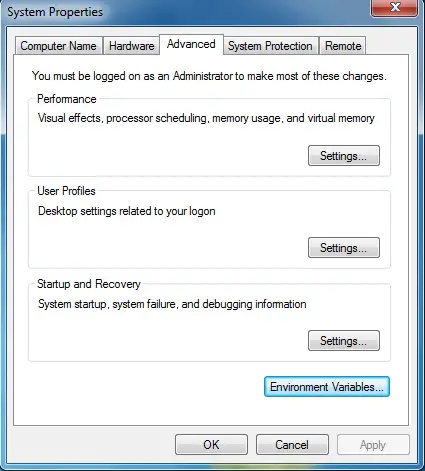Open Startup and Recovery settings
The image size is (425, 471).
coord(344,341)
